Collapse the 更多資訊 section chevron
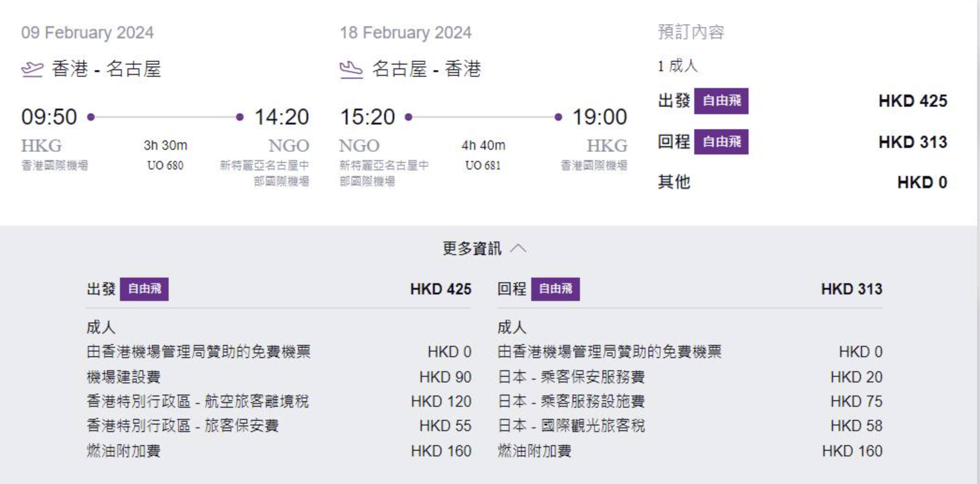Image resolution: width=980 pixels, height=484 pixels. [518, 248]
